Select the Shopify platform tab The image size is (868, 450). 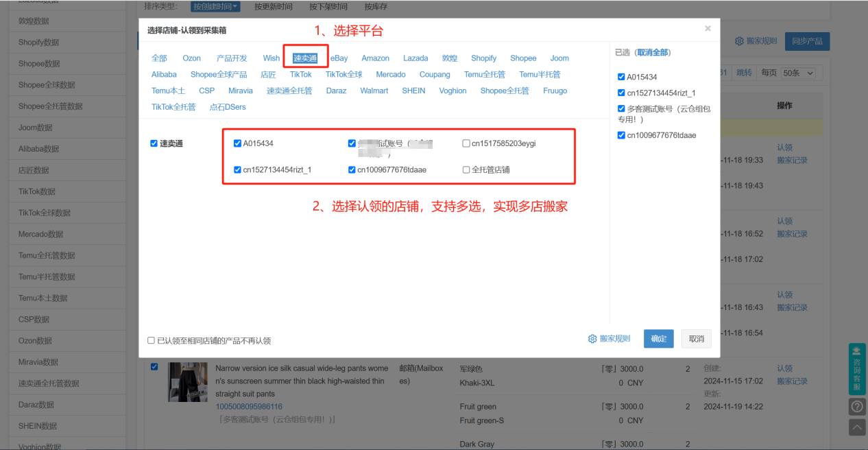coord(483,58)
